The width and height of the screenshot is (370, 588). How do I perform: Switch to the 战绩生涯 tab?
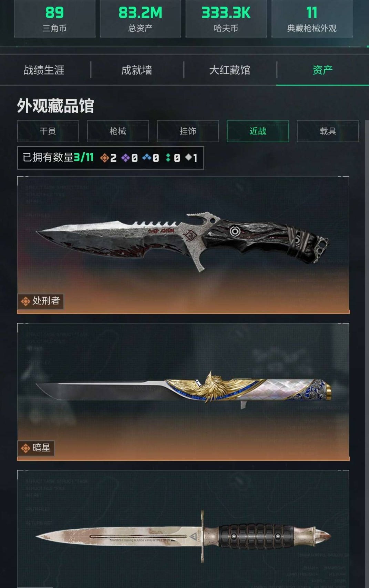tap(44, 70)
